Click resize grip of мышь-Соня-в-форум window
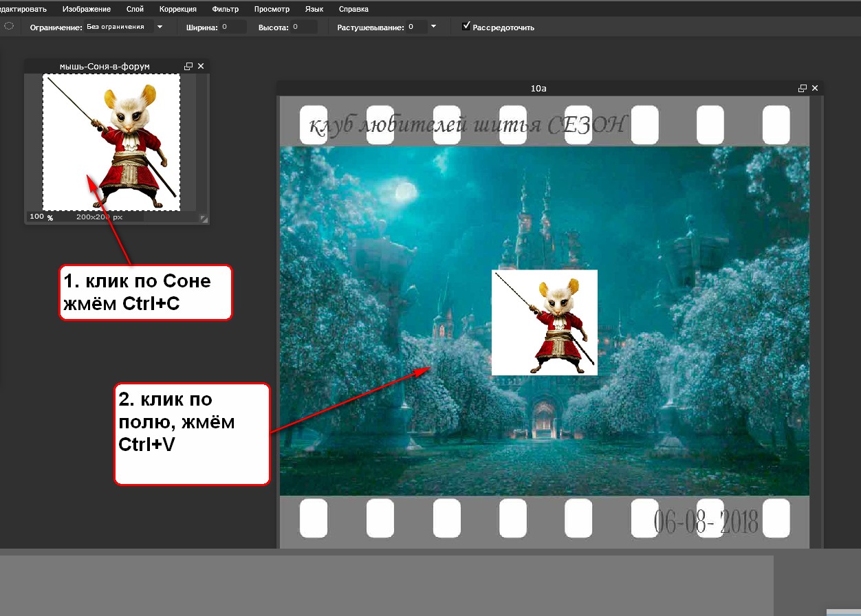 click(x=204, y=219)
